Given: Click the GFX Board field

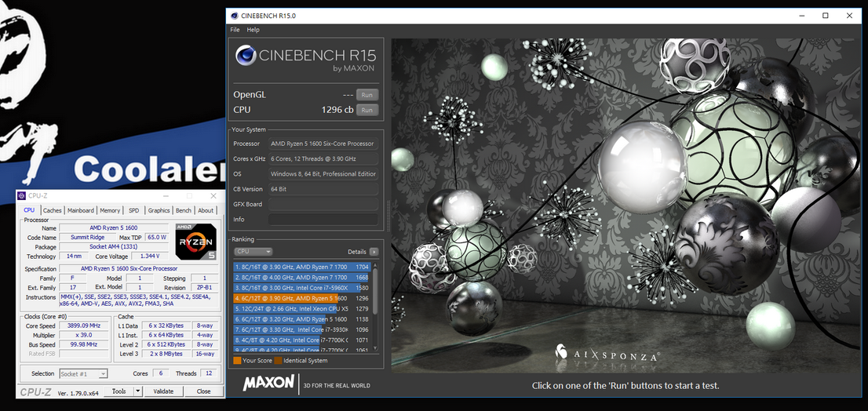Looking at the screenshot, I should tap(323, 204).
